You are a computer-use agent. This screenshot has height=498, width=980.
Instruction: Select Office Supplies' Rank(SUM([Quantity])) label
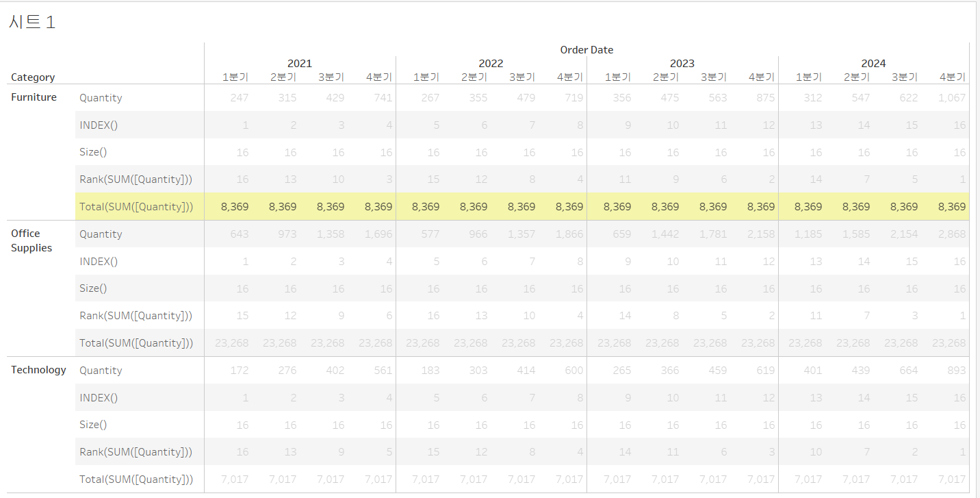point(136,316)
